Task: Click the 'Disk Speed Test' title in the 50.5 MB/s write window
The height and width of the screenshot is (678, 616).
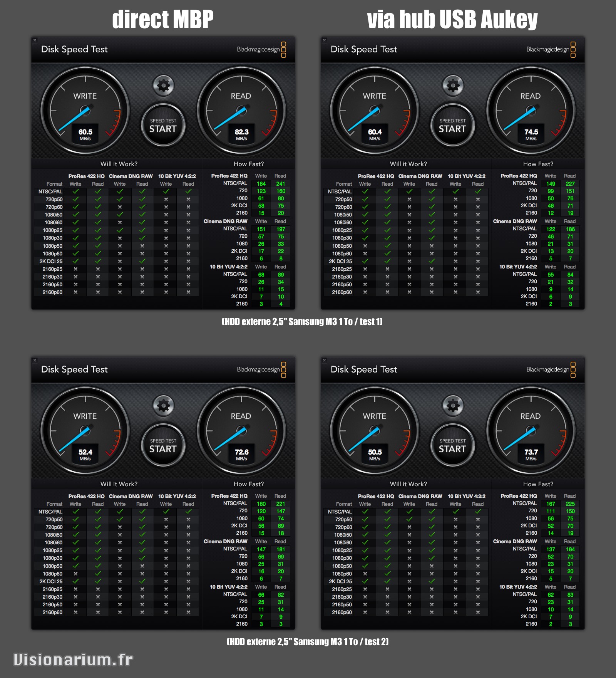Action: point(364,369)
